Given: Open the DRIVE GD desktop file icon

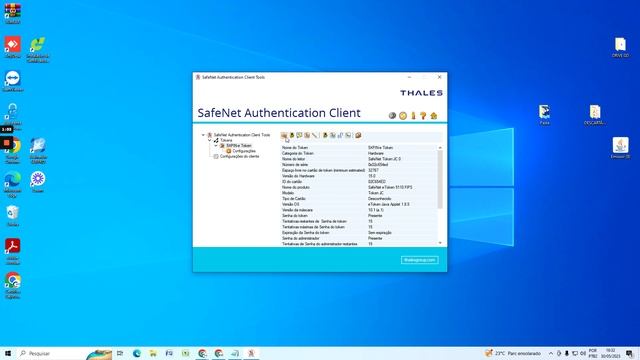Looking at the screenshot, I should coord(620,47).
